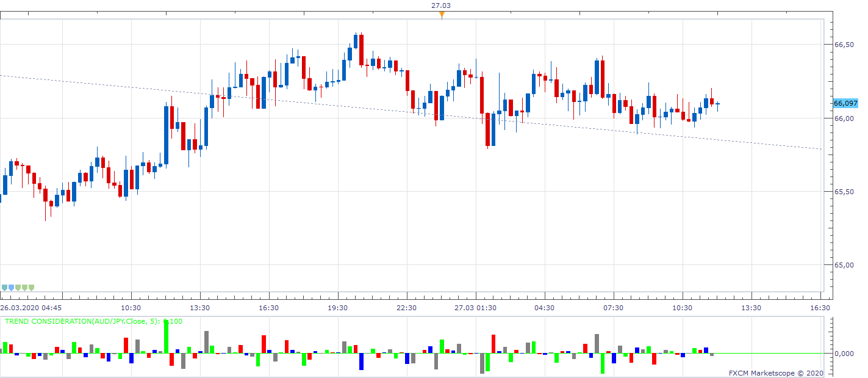Viewport: 868px width, 378px height.
Task: Click the 66,00 price axis label
Action: pyautogui.click(x=844, y=118)
